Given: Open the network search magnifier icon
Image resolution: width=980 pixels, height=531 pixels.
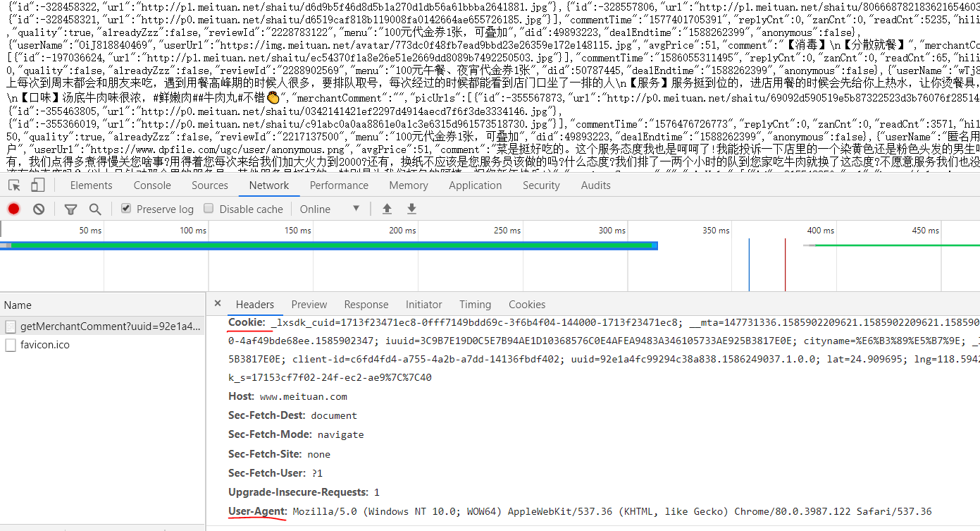Looking at the screenshot, I should tap(95, 209).
